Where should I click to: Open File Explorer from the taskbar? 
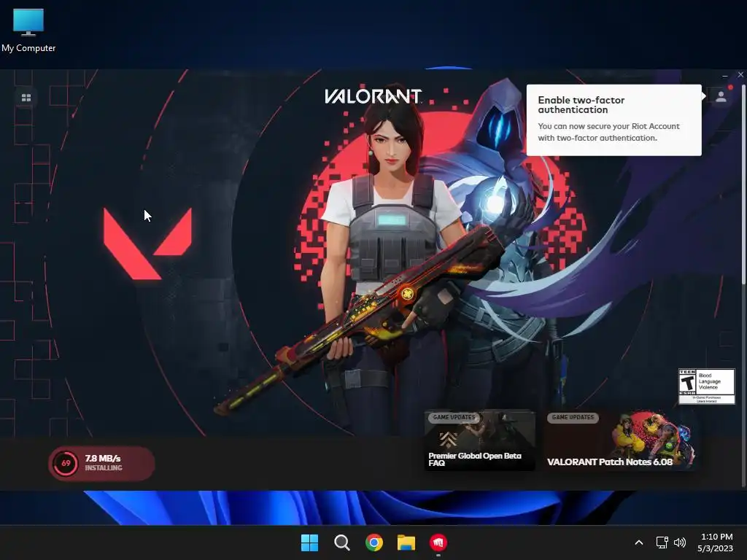point(406,542)
